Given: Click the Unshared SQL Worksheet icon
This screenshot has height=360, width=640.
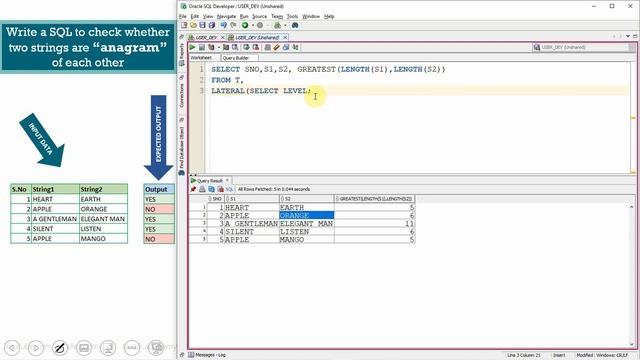Looking at the screenshot, I should 267,47.
